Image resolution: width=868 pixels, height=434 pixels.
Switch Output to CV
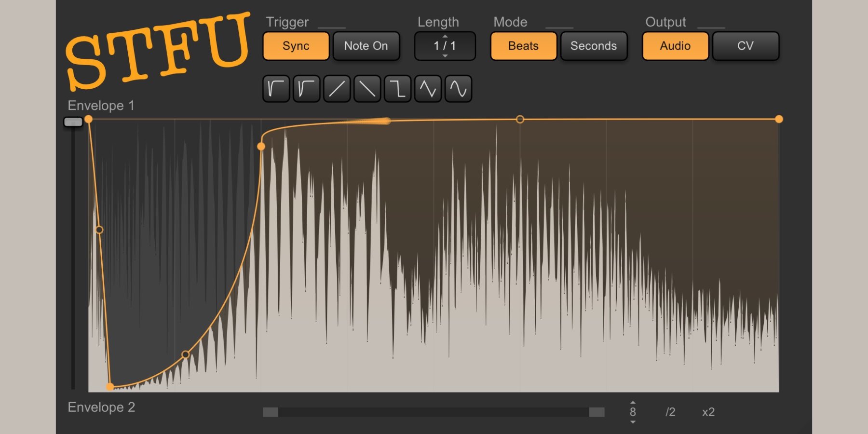point(745,46)
